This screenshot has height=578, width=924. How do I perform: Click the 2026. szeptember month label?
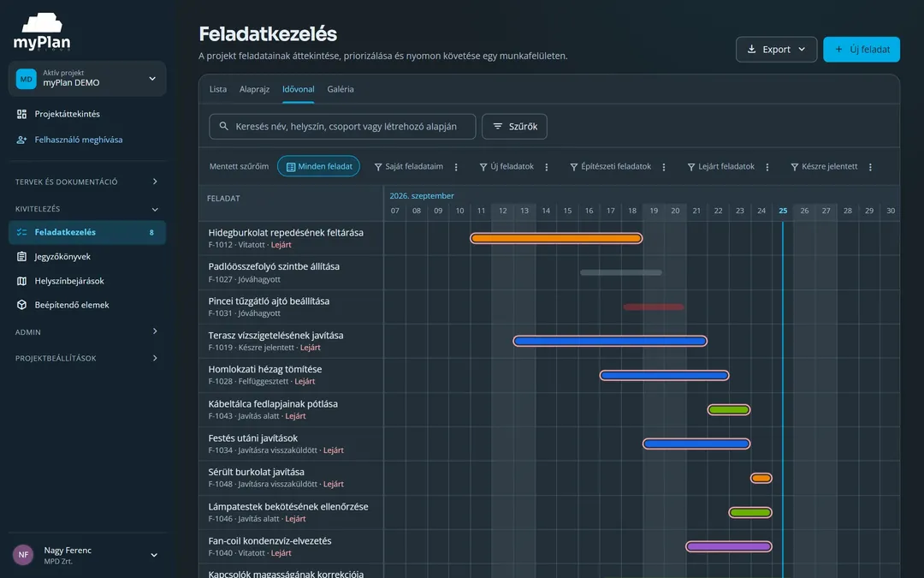[x=422, y=196]
